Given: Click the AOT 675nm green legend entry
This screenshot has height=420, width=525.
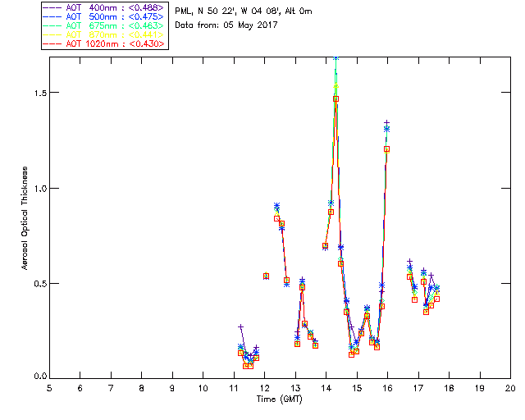Looking at the screenshot, I should (x=104, y=25).
